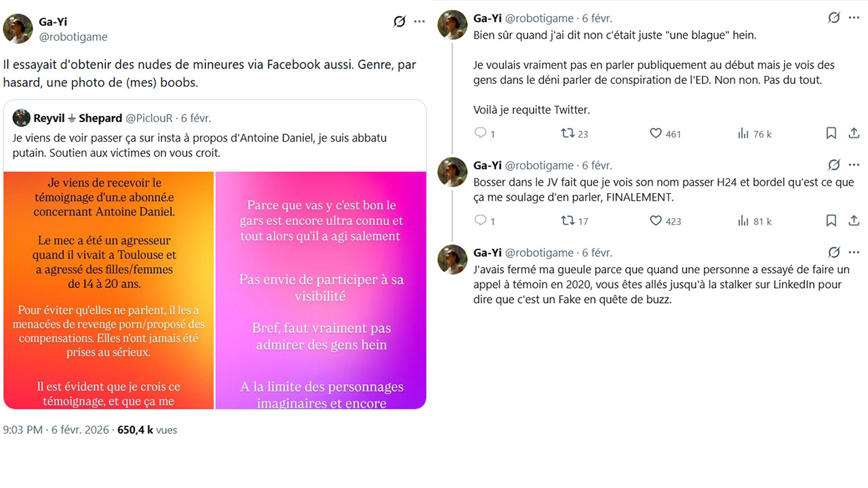Open the @robotigame handle under the main tweet author
This screenshot has width=868, height=488.
73,37
